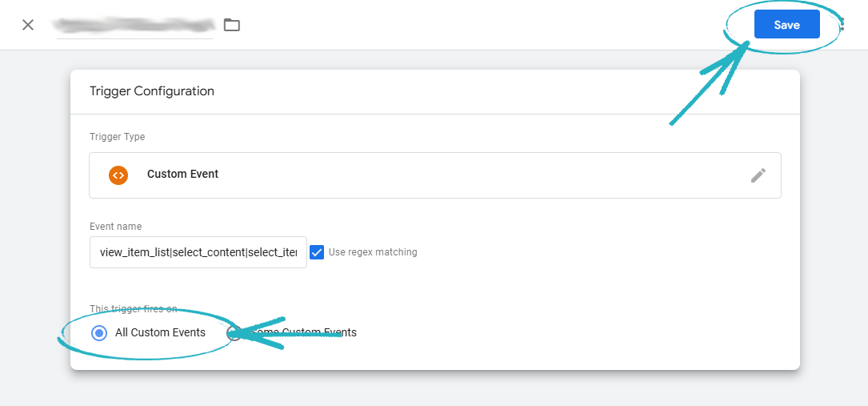Image resolution: width=868 pixels, height=406 pixels.
Task: Choose the Some Custom Events radio button
Action: (234, 333)
